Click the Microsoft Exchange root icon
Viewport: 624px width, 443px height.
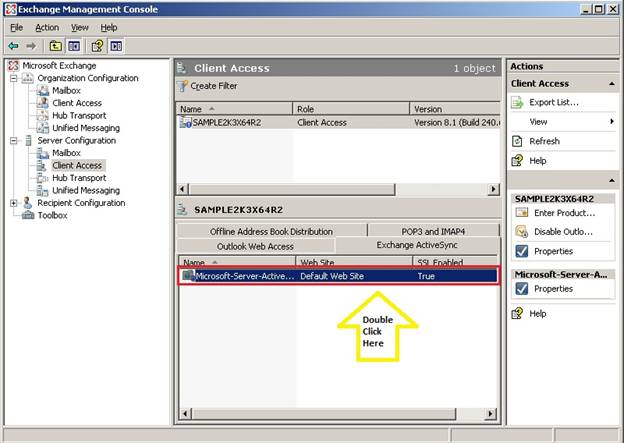pyautogui.click(x=14, y=66)
